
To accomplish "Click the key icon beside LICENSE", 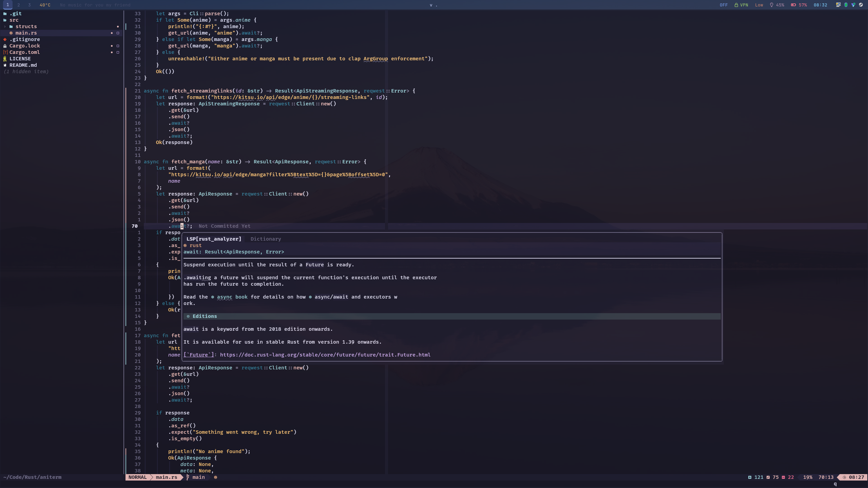I will tap(5, 59).
